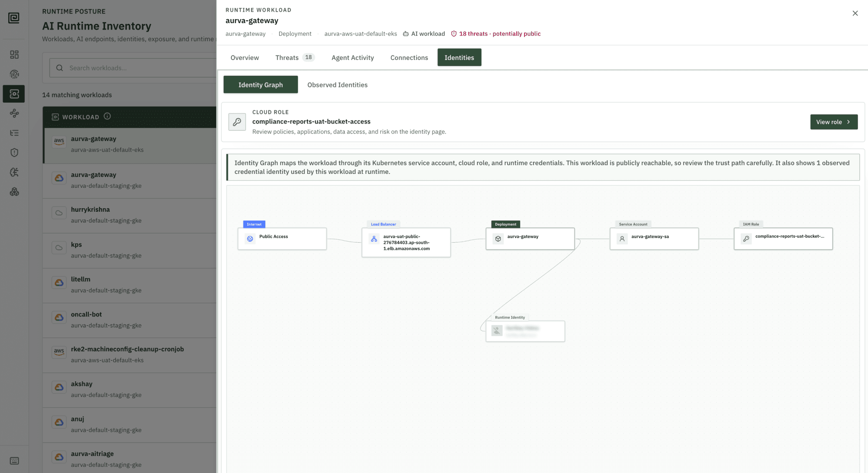Click the blurred Runtime Identity node

[x=525, y=331]
